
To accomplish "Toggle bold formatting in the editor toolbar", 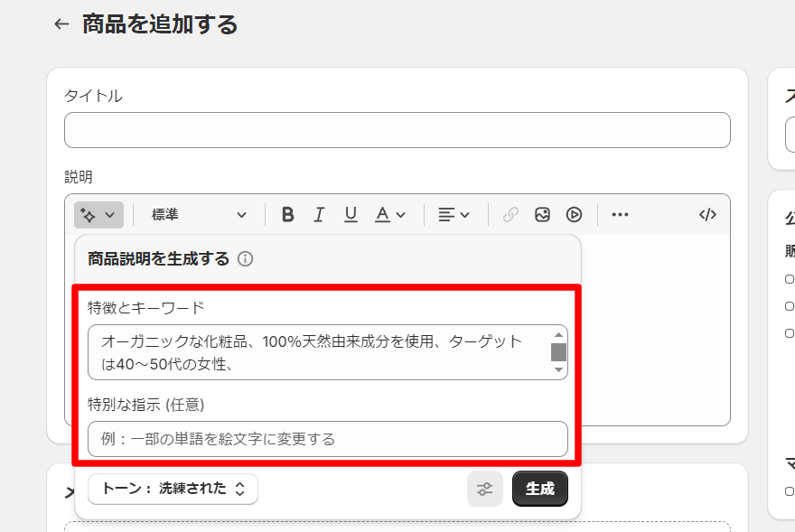I will 287,215.
